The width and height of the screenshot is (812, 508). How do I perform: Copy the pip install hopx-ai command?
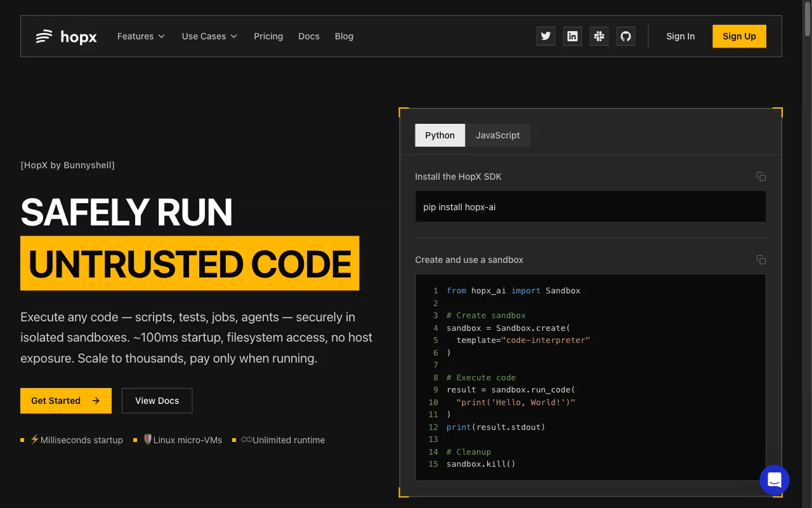click(761, 177)
